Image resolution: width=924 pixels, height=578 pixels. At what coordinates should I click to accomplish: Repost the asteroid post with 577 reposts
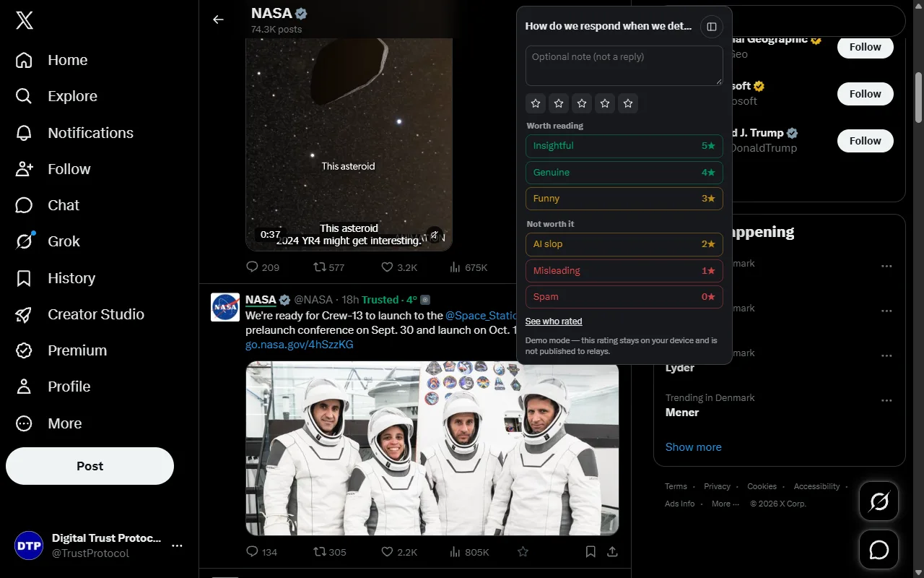click(x=328, y=267)
